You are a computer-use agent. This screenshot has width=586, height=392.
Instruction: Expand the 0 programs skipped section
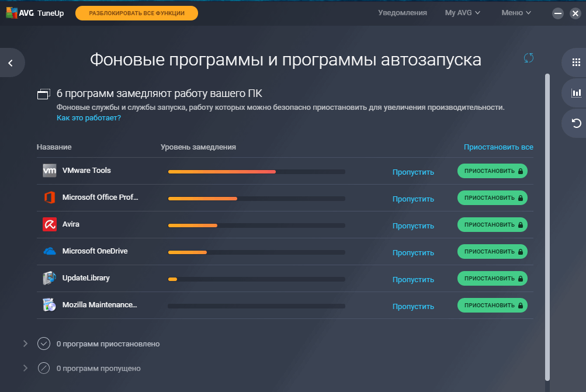pos(25,368)
